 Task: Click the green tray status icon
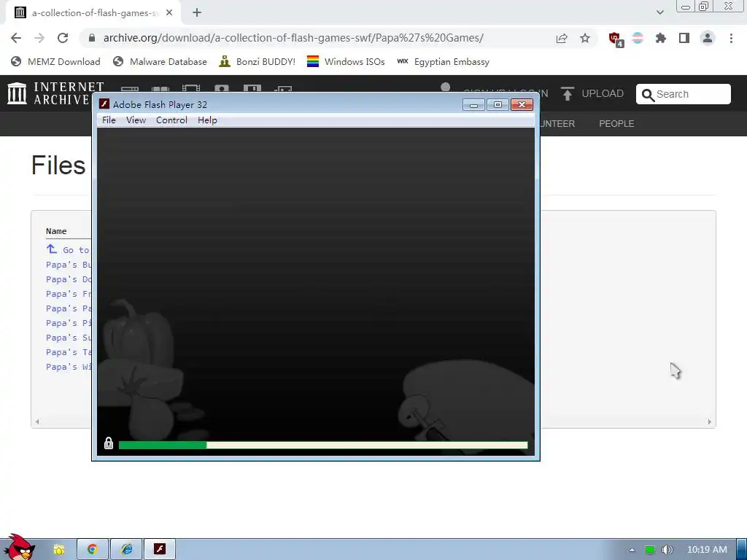pyautogui.click(x=650, y=550)
